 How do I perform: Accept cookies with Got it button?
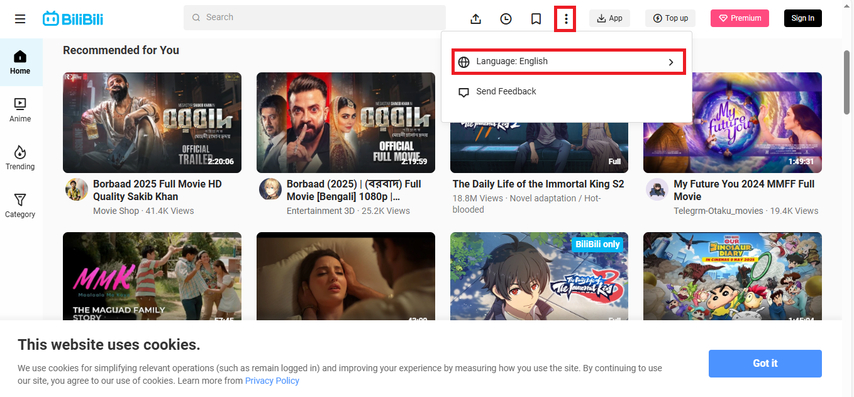pyautogui.click(x=765, y=363)
